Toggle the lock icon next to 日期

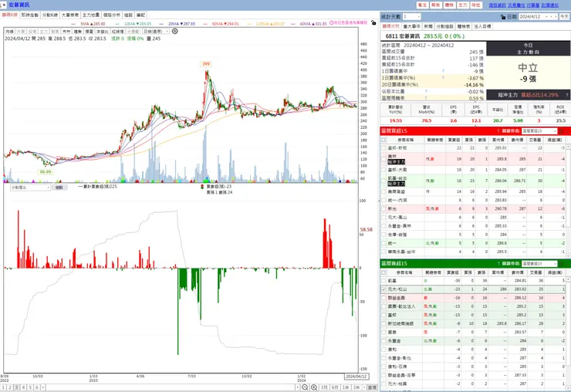tap(503, 17)
